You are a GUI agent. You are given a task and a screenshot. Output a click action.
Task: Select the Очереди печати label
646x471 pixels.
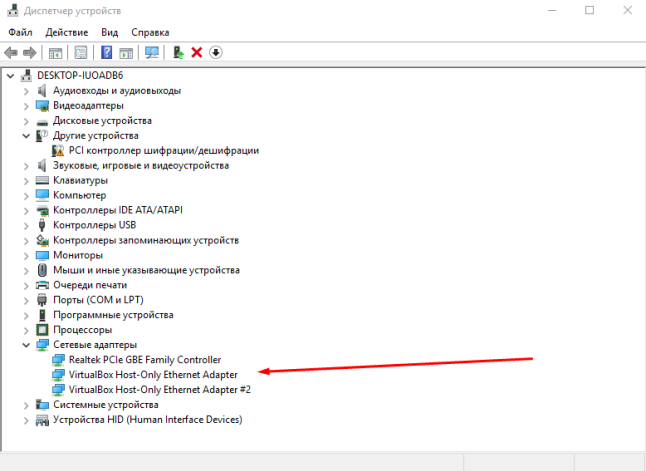point(90,285)
